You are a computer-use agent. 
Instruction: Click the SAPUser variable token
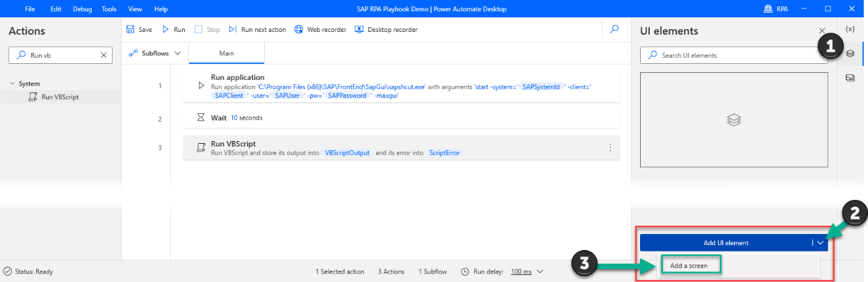point(288,96)
